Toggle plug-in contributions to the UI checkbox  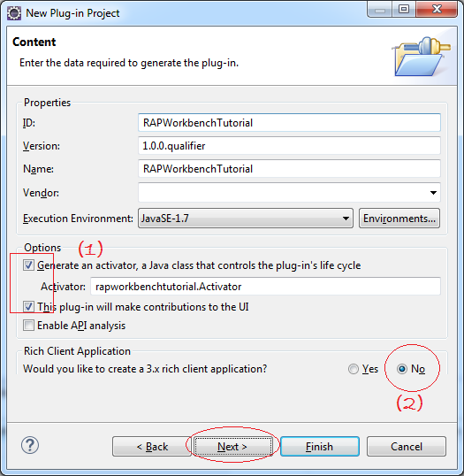click(x=28, y=307)
